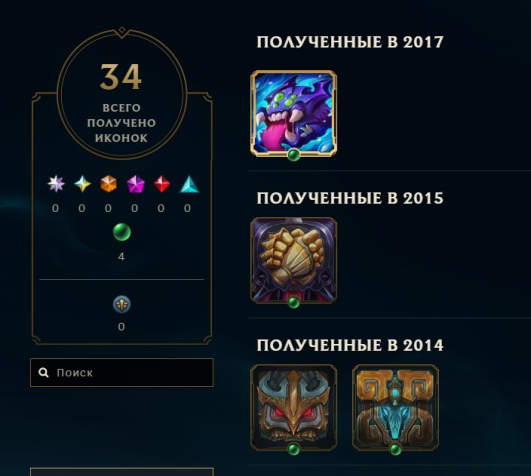The width and height of the screenshot is (531, 476).
Task: Filter by the yellow four-point star mythic gem
Action: (82, 183)
